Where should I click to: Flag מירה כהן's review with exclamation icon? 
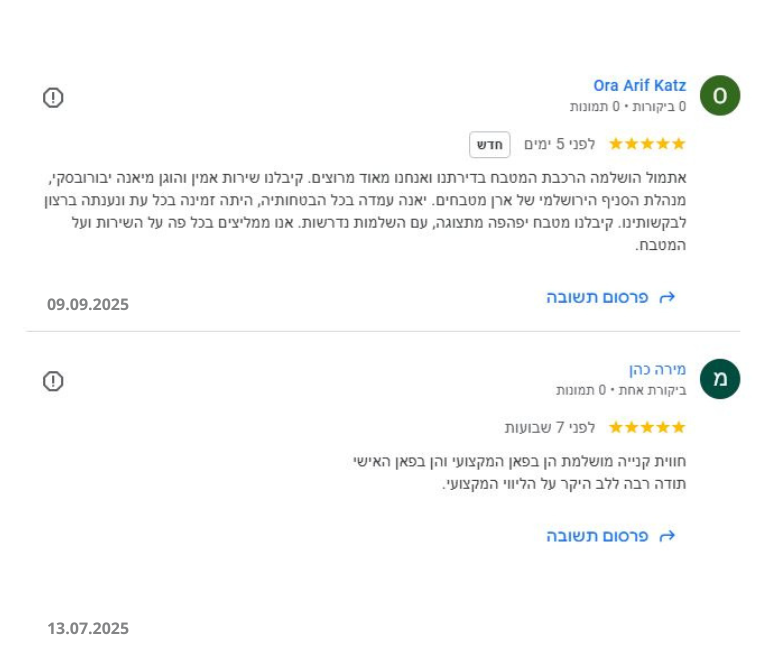[53, 381]
